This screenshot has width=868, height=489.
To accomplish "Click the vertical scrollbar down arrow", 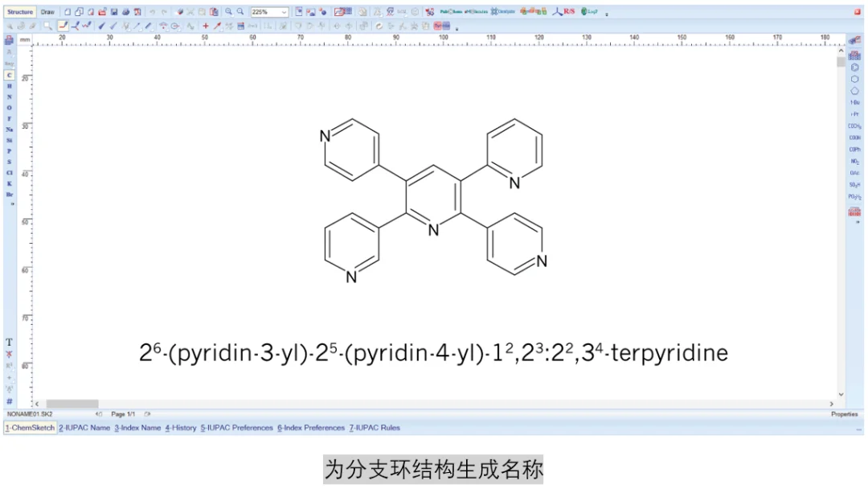I will [x=841, y=394].
